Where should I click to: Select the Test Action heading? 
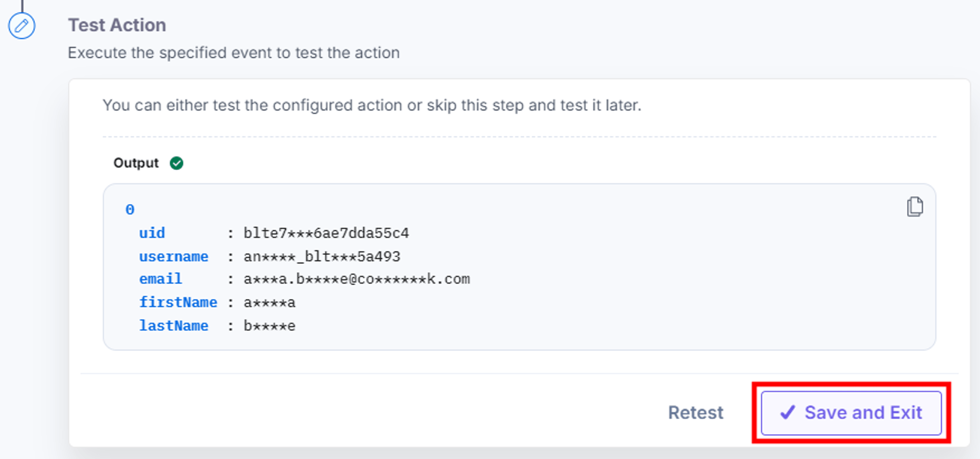(117, 26)
